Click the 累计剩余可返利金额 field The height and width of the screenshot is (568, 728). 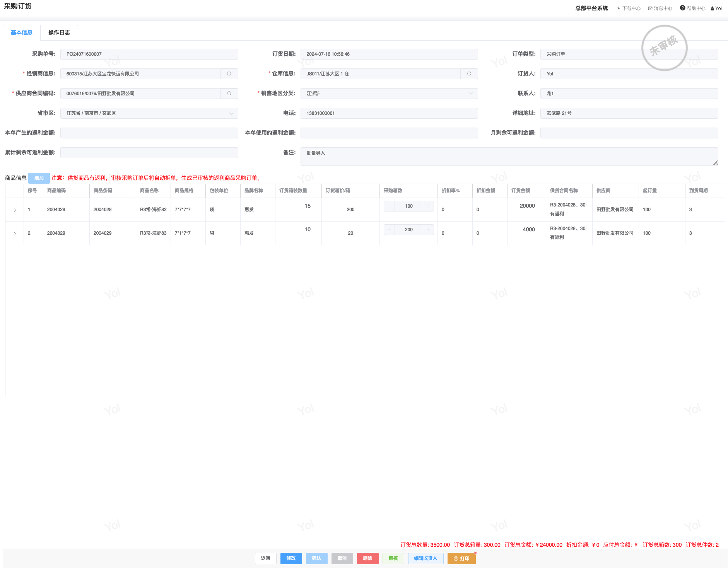pos(149,153)
